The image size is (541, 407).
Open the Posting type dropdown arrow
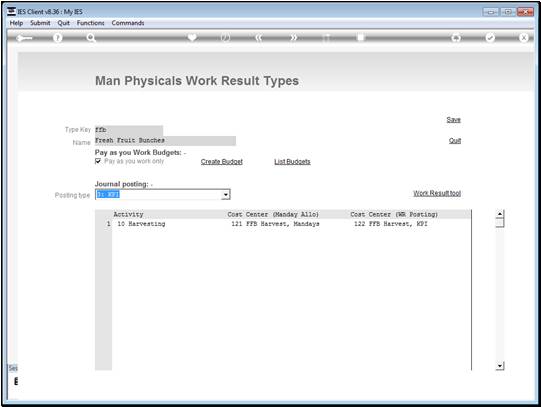click(226, 195)
